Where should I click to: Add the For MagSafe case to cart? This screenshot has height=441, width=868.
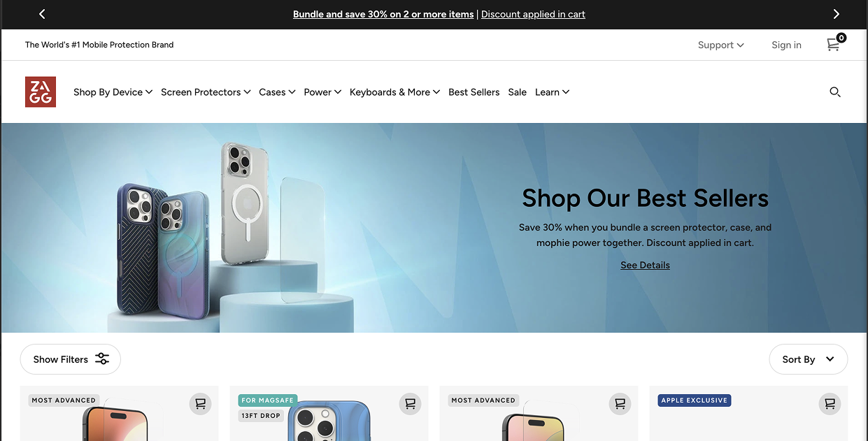click(411, 403)
